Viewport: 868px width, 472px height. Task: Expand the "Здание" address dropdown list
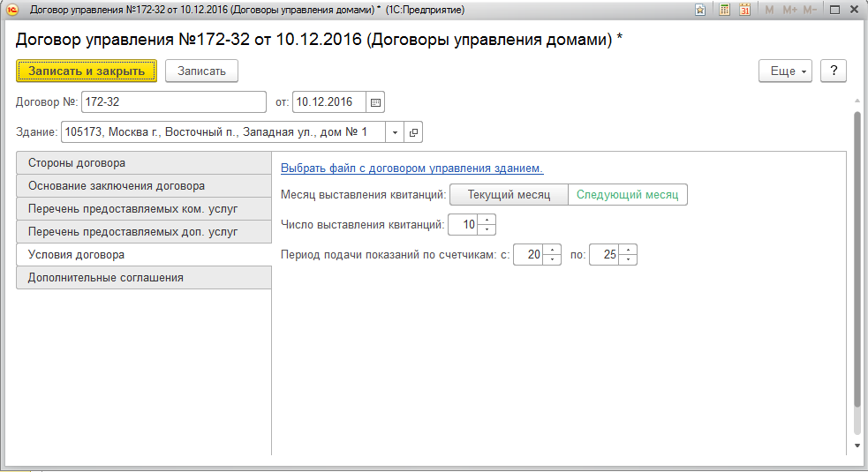[395, 132]
